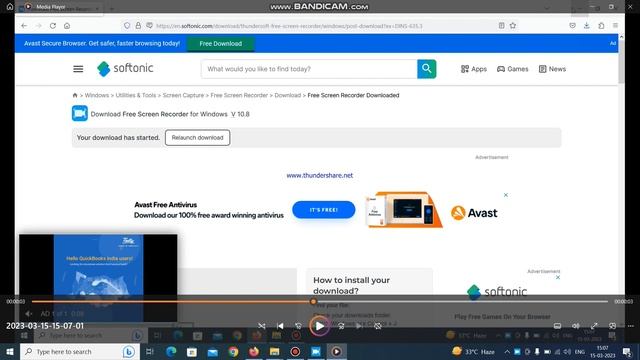Click the softonic.com address bar URL
The height and width of the screenshot is (360, 640).
[290, 26]
